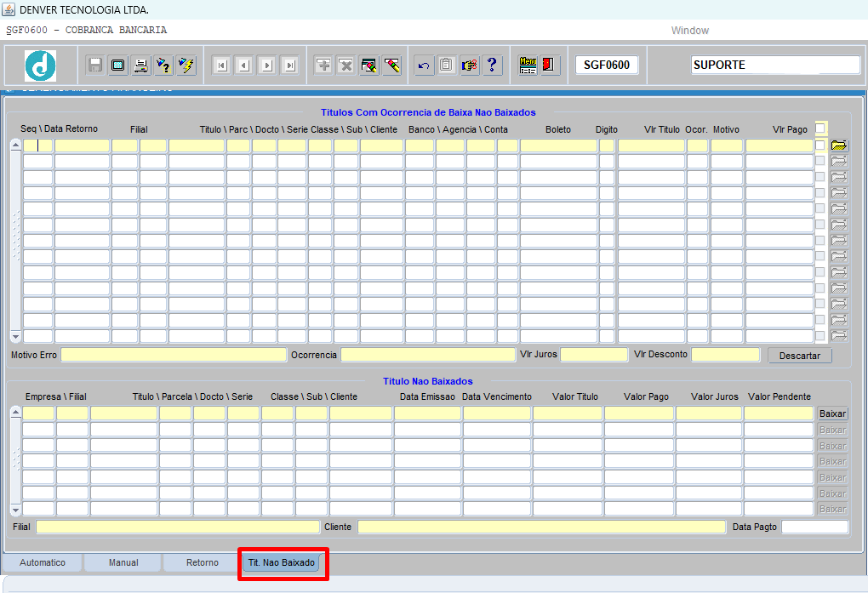868x593 pixels.
Task: Click the 'Empresa \ Filial' column header
Action: coord(56,396)
